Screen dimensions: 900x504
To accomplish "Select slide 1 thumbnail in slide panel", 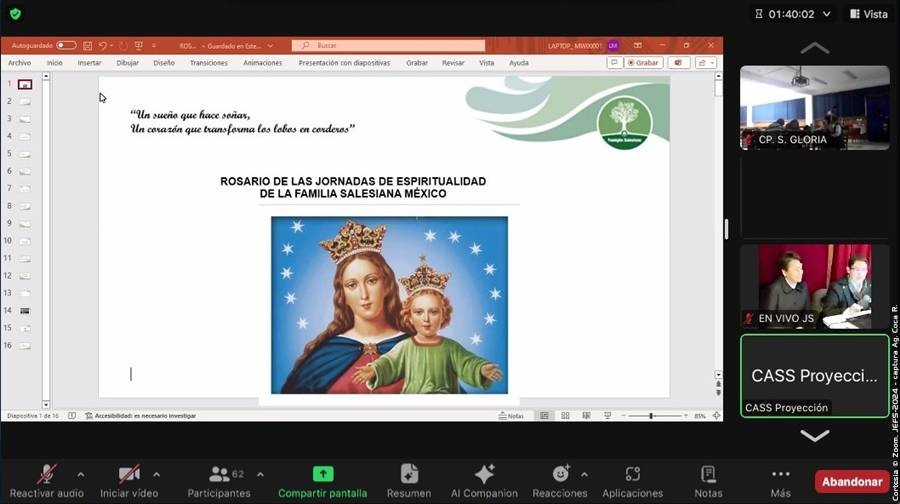I will coord(25,84).
